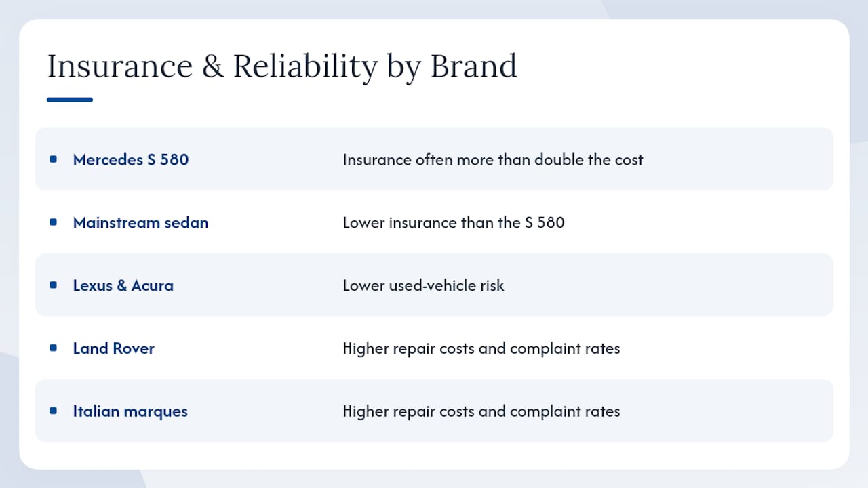Click the bullet beside Italian marques
Image resolution: width=868 pixels, height=488 pixels.
pos(54,411)
